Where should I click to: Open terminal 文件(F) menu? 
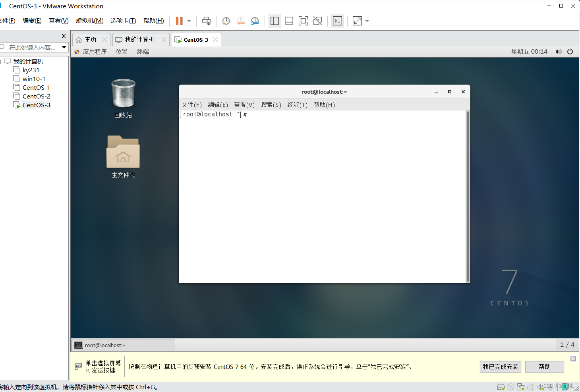point(192,105)
